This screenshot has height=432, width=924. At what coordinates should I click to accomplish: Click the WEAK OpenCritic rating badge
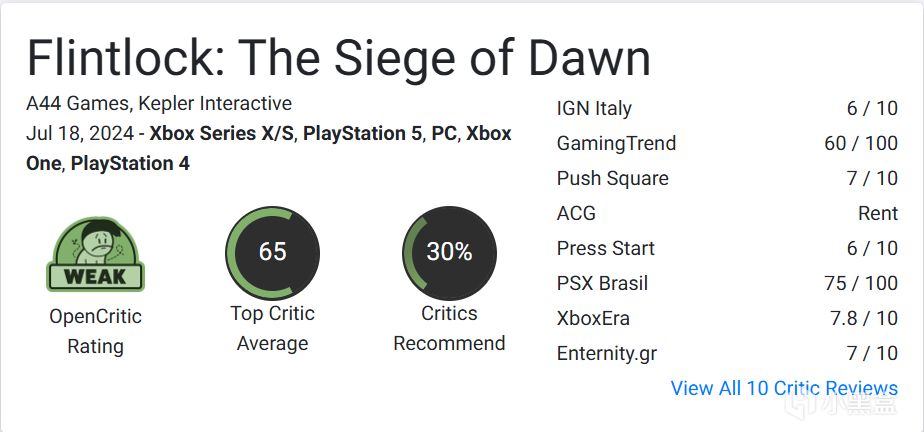[x=95, y=255]
